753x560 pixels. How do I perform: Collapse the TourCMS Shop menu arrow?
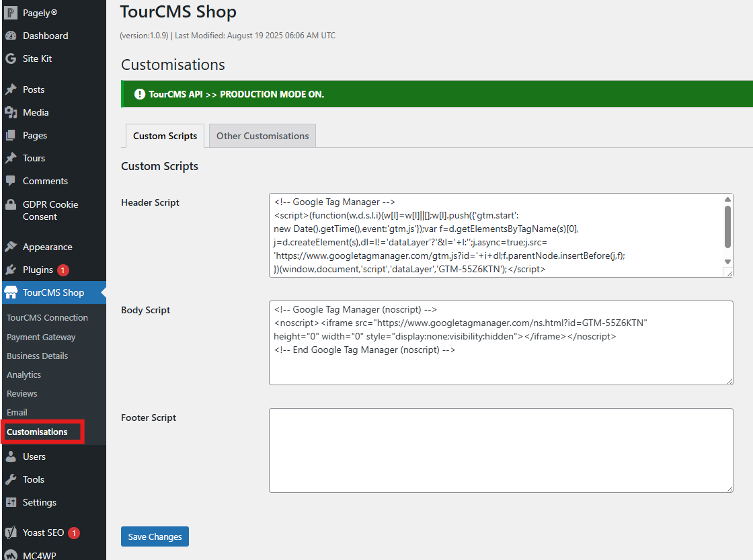pyautogui.click(x=102, y=292)
